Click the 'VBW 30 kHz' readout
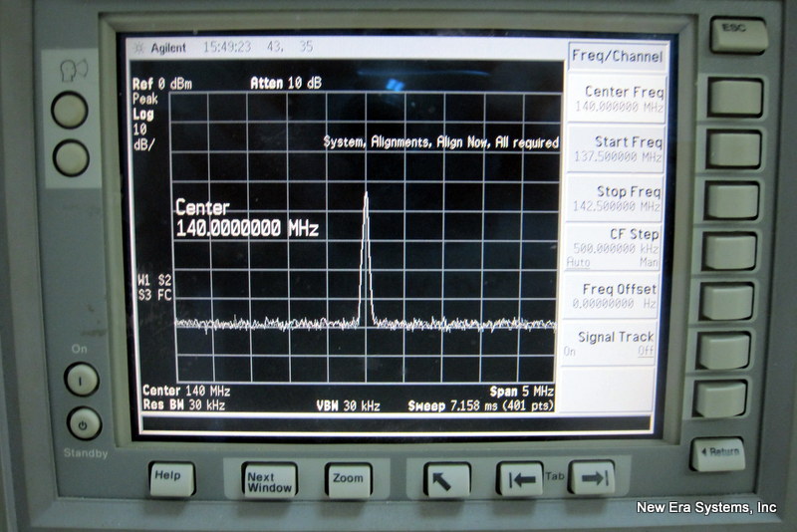 click(x=348, y=406)
